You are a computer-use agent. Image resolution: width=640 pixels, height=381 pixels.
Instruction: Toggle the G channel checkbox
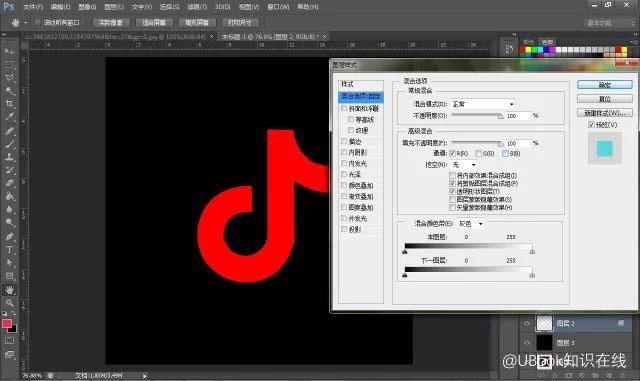tap(478, 154)
